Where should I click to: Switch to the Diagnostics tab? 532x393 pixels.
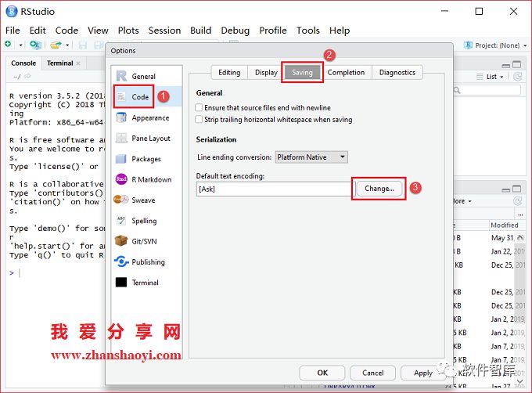[x=397, y=73]
